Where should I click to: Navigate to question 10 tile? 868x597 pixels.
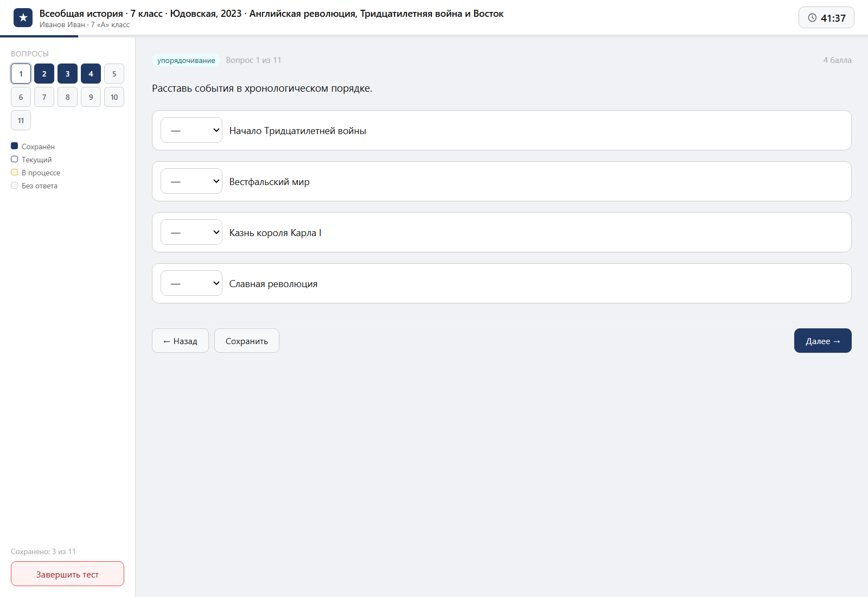coord(114,97)
